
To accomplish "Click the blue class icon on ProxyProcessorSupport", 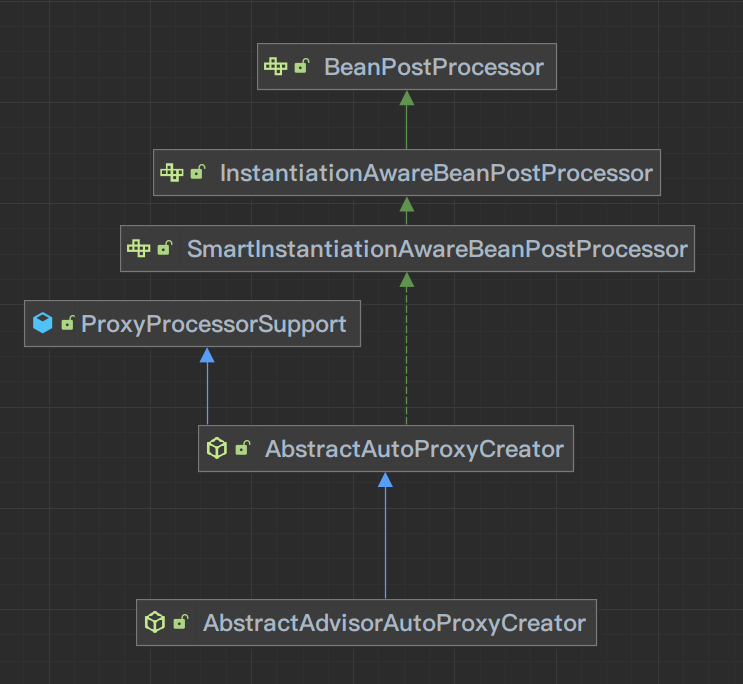I will coord(42,323).
